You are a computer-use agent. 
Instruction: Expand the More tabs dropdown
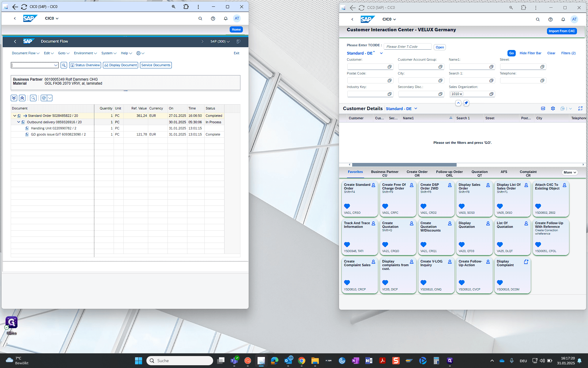570,173
